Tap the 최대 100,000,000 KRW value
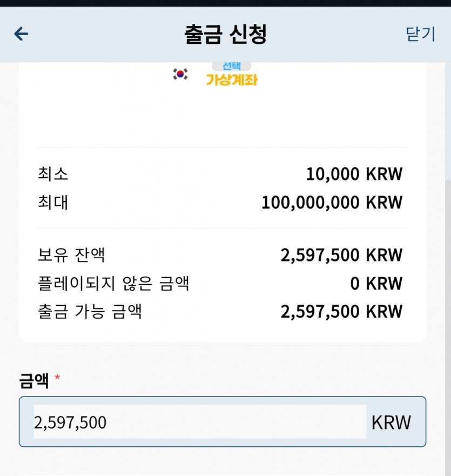Screen dimensions: 451x476 [x=332, y=203]
